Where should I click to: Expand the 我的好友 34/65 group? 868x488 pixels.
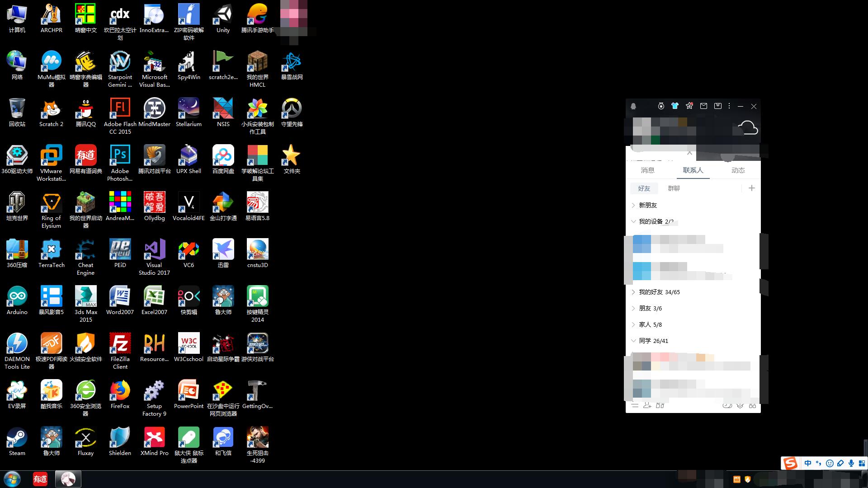pos(659,292)
